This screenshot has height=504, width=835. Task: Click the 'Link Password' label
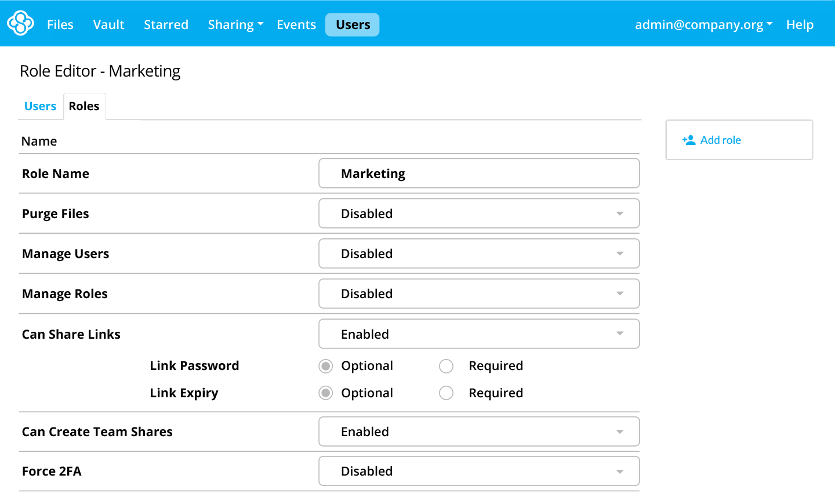(194, 365)
